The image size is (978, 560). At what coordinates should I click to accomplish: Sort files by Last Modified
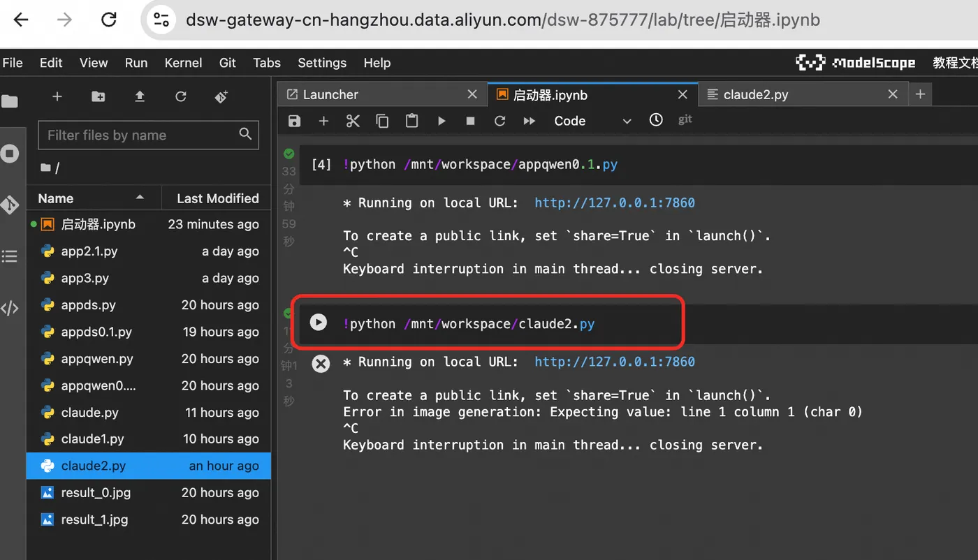coord(217,198)
